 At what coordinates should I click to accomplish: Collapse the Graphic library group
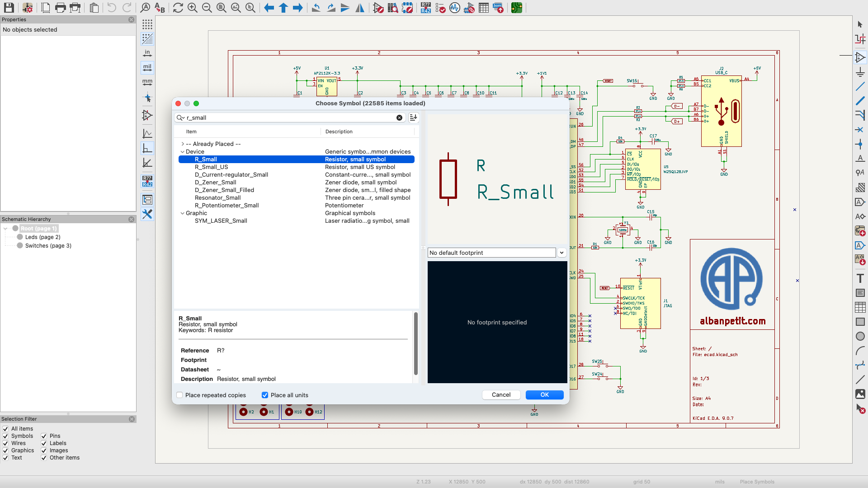click(183, 213)
